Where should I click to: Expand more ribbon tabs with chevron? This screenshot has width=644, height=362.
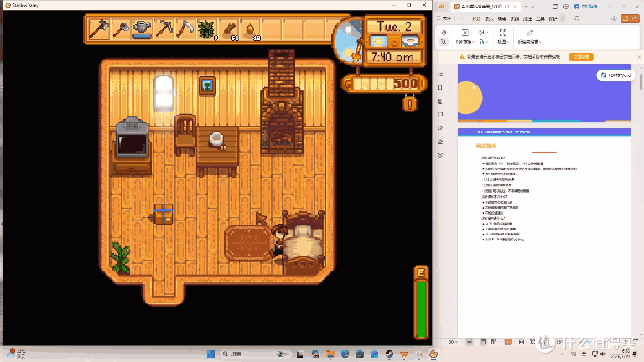point(563,18)
